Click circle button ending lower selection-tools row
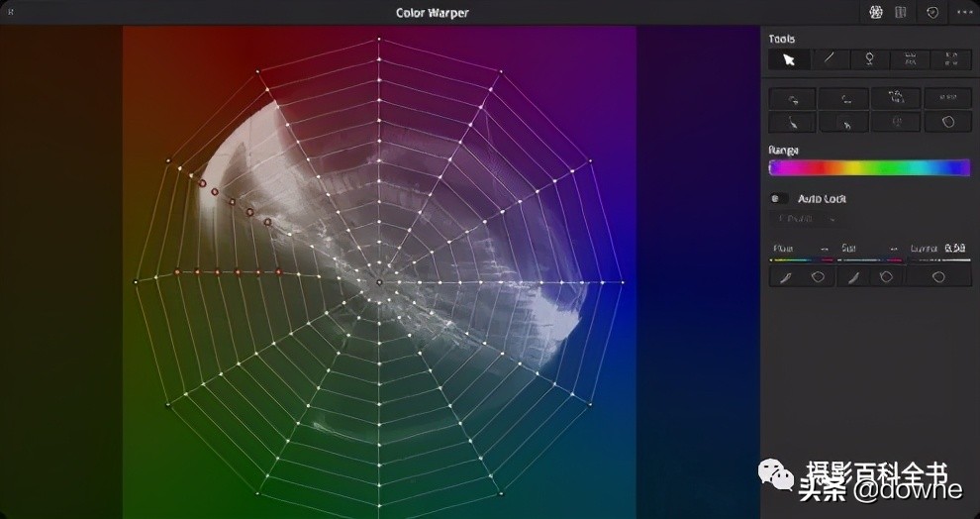The width and height of the screenshot is (980, 519). pos(948,123)
